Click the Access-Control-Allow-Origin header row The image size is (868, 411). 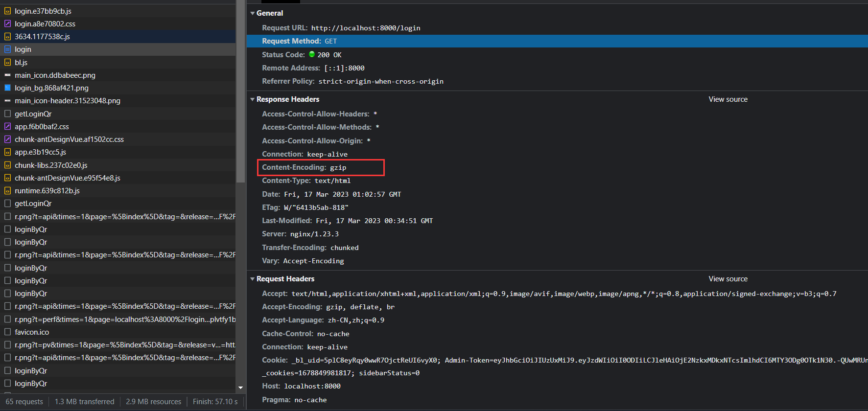click(x=316, y=141)
